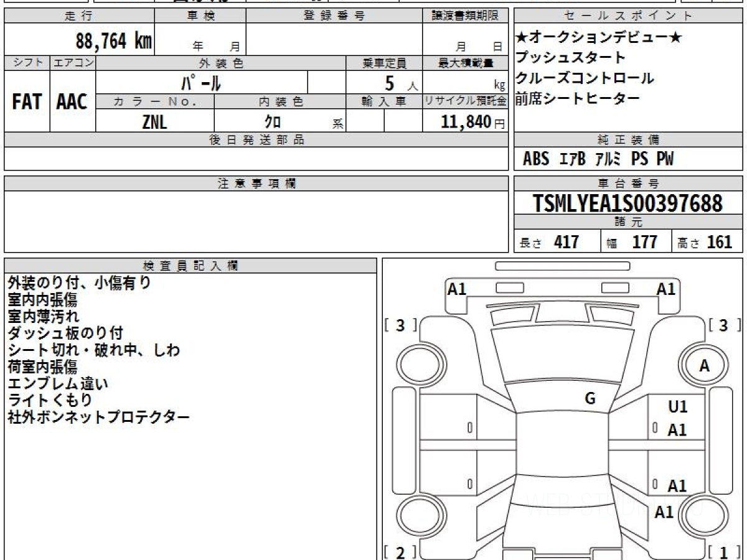Viewport: 747px width, 560px height.
Task: Select the クロ interior color value
Action: (272, 122)
